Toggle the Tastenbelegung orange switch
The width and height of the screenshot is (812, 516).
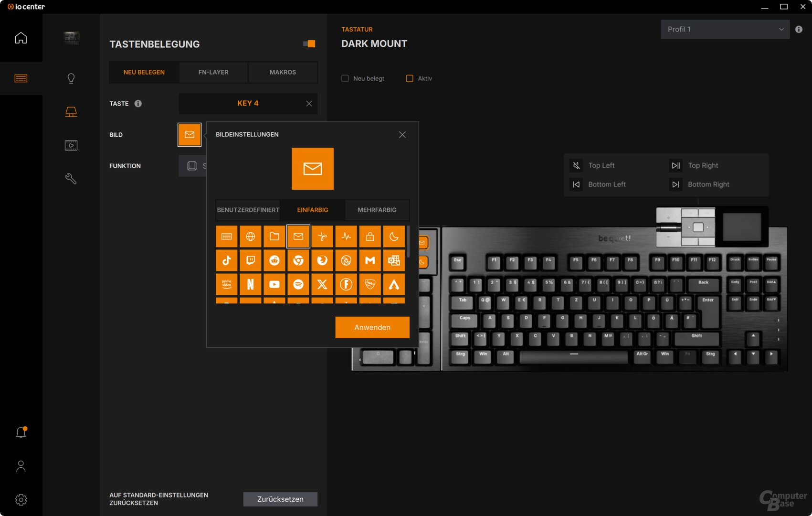click(x=309, y=44)
